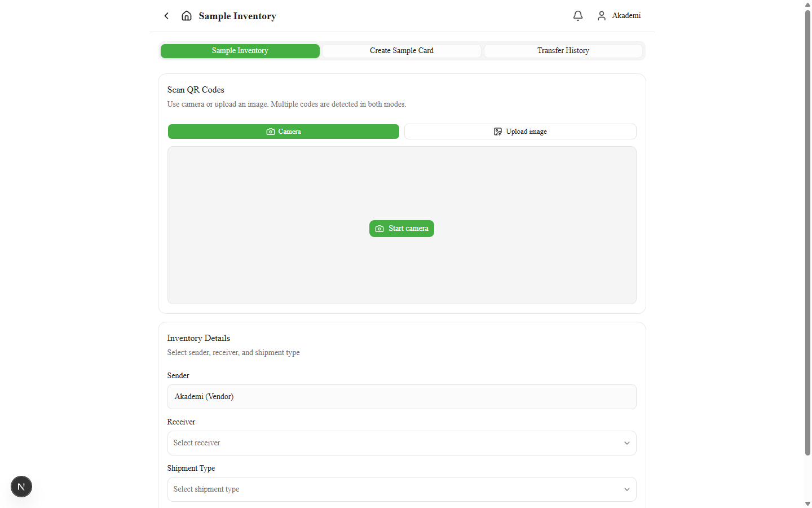Click the page's vertical scrollbar
This screenshot has width=812, height=508.
(x=807, y=231)
